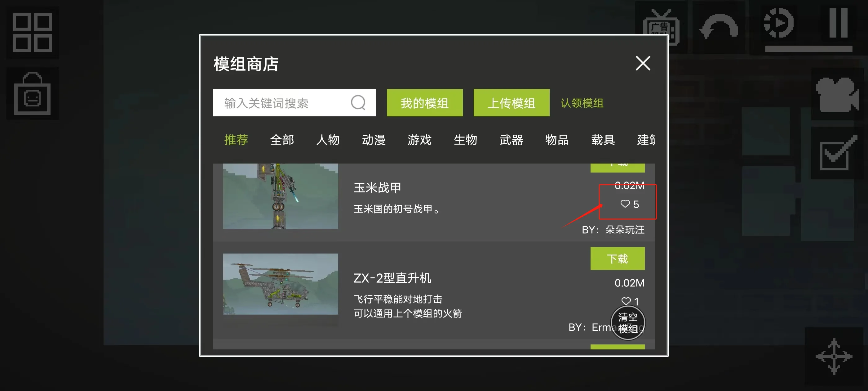Select the move arrows tool

click(834, 356)
